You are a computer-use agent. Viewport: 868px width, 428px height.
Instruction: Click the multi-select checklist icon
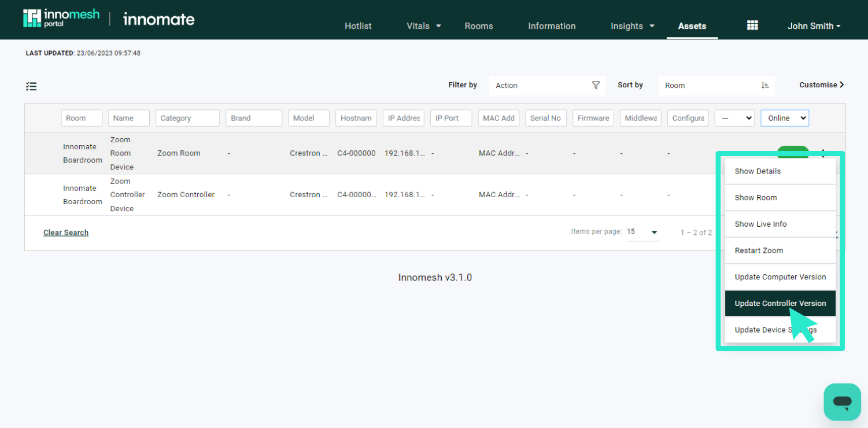pos(31,86)
